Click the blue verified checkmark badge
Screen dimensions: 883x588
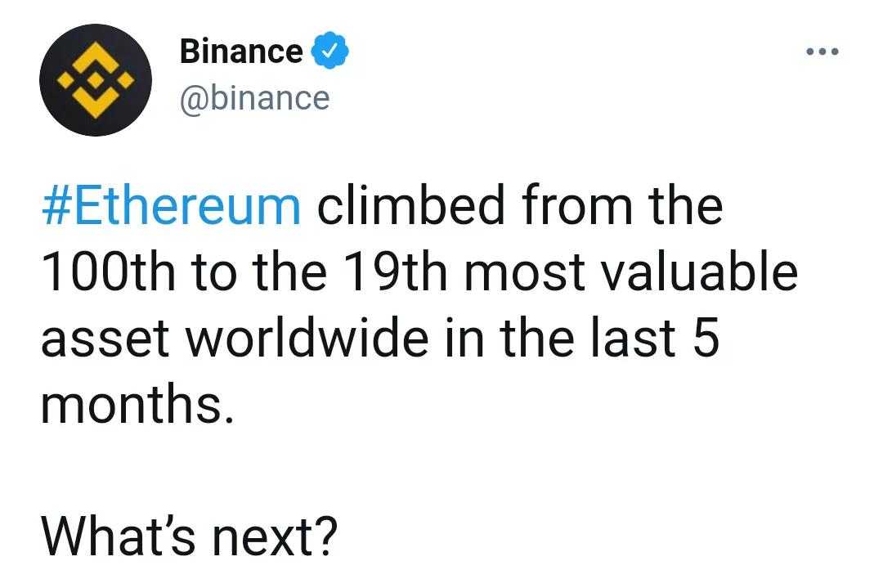point(329,52)
